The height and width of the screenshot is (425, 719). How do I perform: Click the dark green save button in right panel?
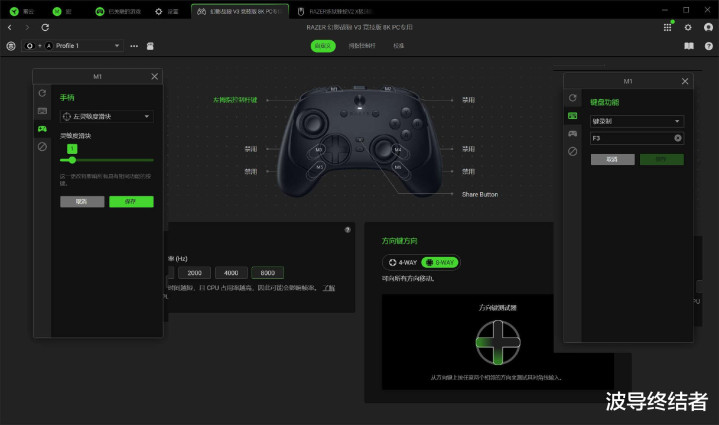(x=662, y=160)
